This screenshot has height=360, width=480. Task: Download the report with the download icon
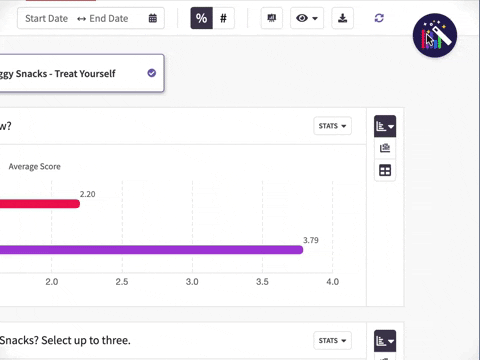coord(342,18)
